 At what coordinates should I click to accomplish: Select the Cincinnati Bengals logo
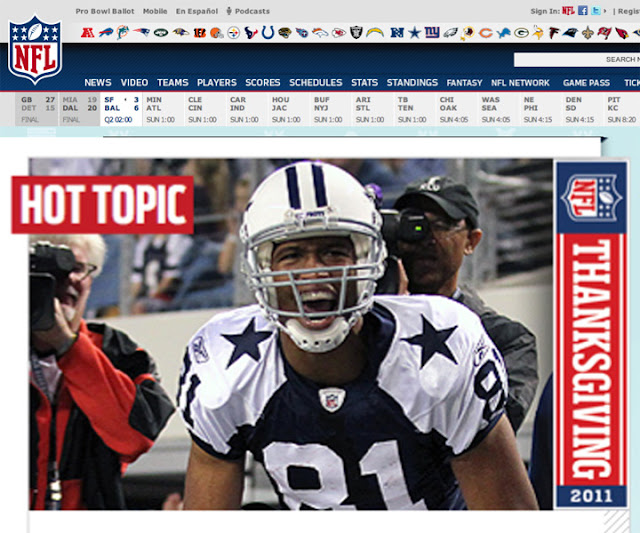point(200,33)
